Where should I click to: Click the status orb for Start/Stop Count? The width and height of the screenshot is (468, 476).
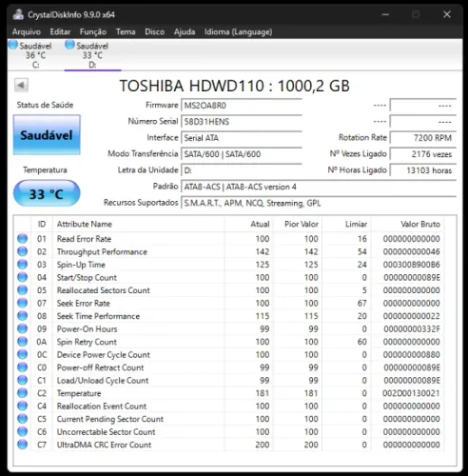(22, 277)
